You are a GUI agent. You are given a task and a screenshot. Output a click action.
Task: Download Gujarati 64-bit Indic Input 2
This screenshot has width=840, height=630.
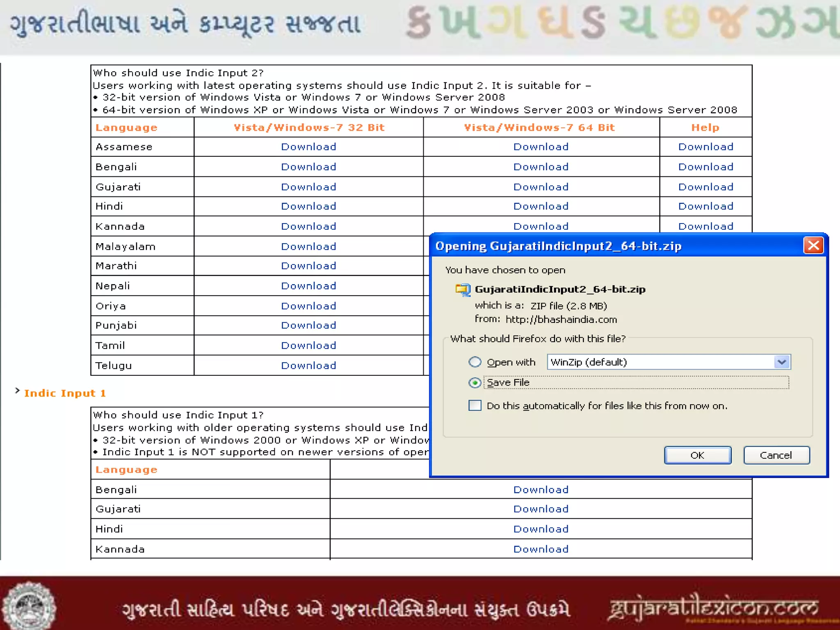pyautogui.click(x=541, y=187)
